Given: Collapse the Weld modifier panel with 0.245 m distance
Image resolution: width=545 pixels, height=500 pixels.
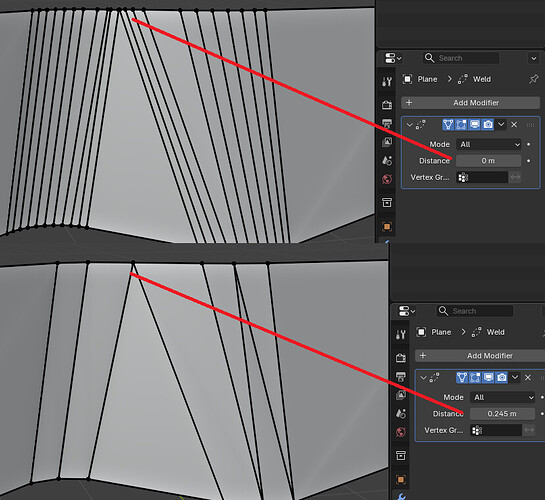Looking at the screenshot, I should point(423,378).
